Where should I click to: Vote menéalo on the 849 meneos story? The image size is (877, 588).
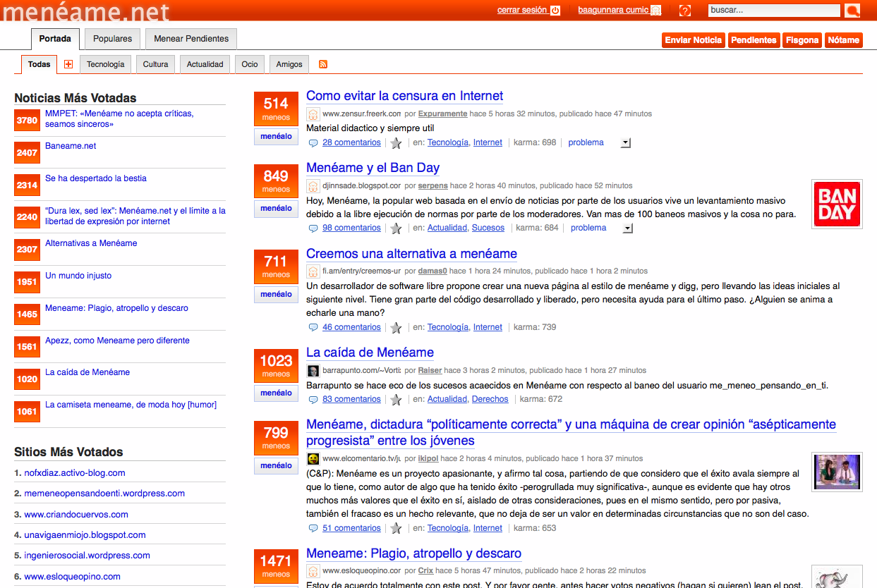[x=276, y=208]
